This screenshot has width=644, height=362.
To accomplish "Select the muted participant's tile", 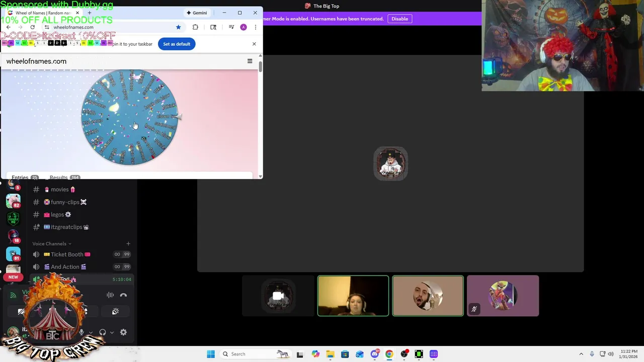I will 503,296.
